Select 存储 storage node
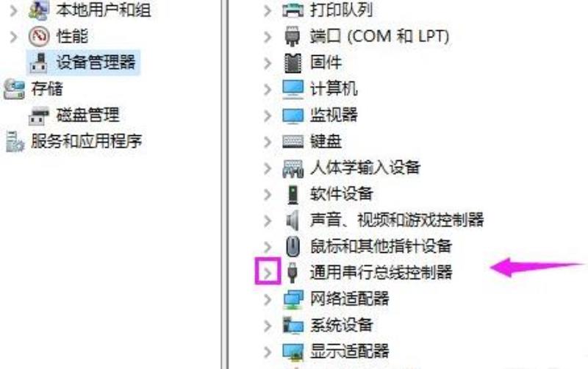The width and height of the screenshot is (588, 369). pyautogui.click(x=46, y=89)
